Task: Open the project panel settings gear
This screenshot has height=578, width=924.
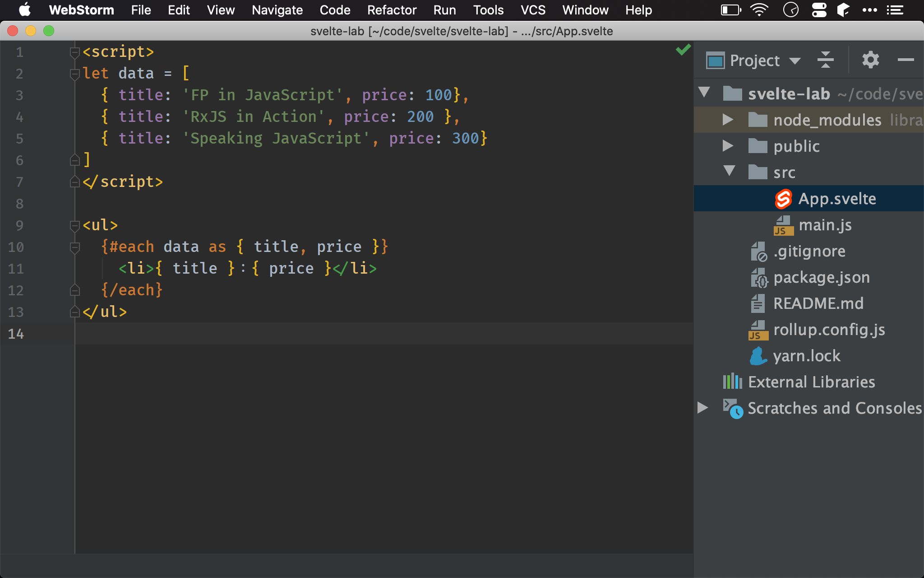Action: [x=870, y=60]
